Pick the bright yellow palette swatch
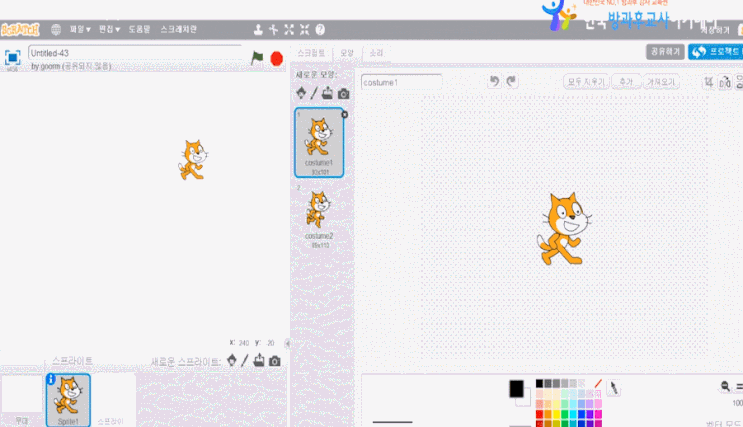 (556, 414)
